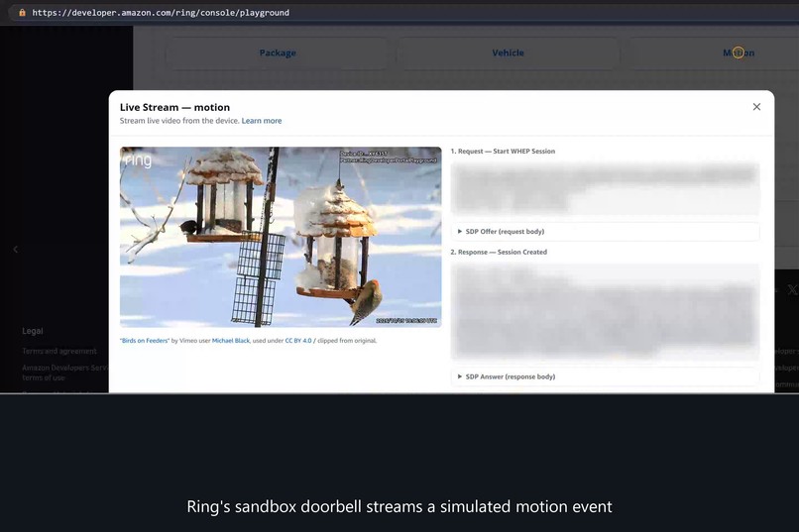Click the Motion event button
799x532 pixels.
tap(739, 53)
